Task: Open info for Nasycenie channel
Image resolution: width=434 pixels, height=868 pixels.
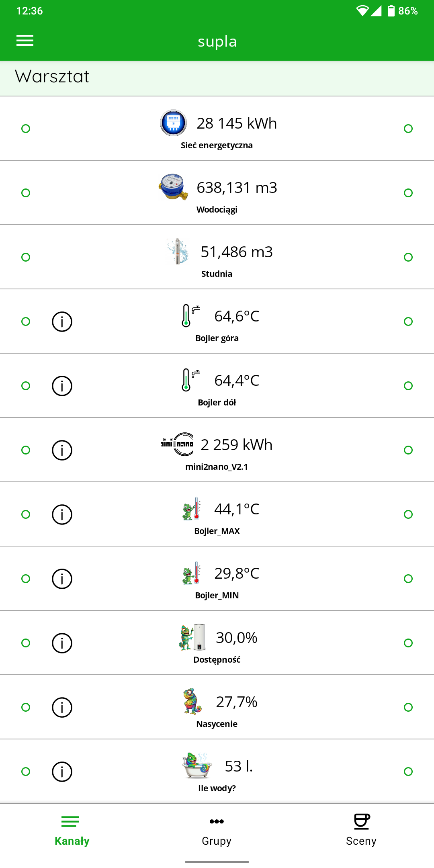Action: [x=62, y=707]
